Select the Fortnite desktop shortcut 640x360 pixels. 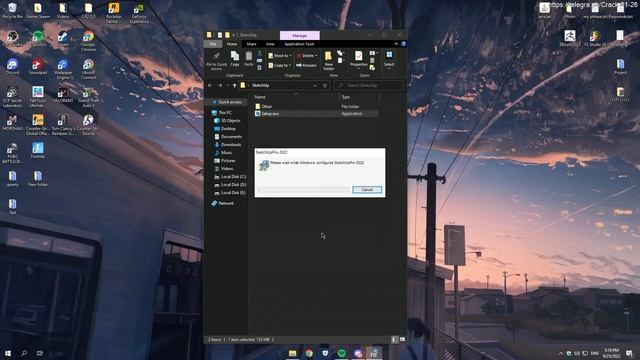click(38, 150)
